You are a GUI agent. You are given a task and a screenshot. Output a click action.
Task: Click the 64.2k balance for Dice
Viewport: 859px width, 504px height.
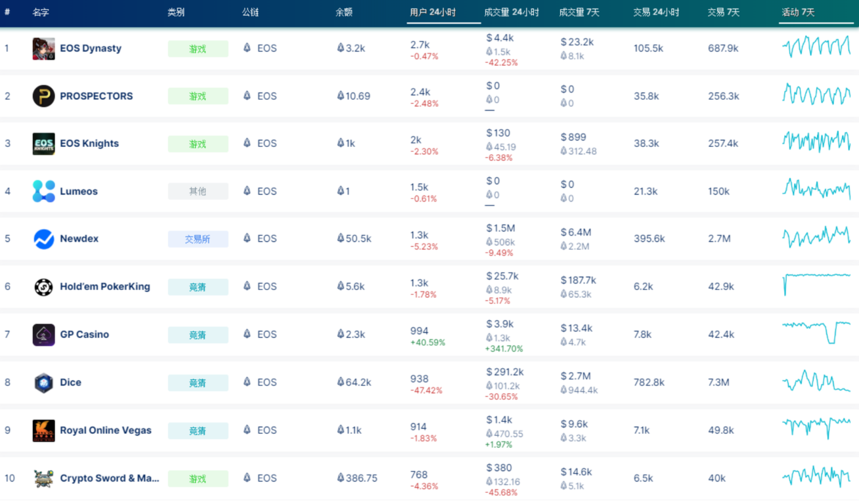point(354,383)
